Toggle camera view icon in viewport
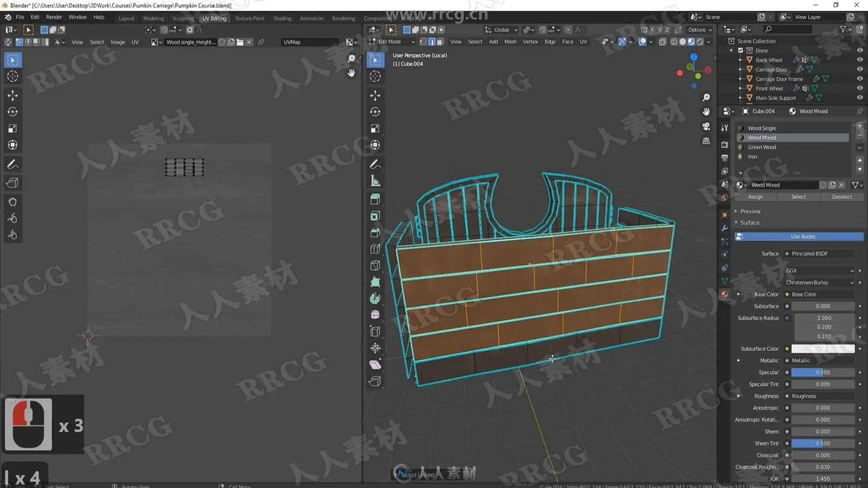This screenshot has height=488, width=868. pos(706,127)
